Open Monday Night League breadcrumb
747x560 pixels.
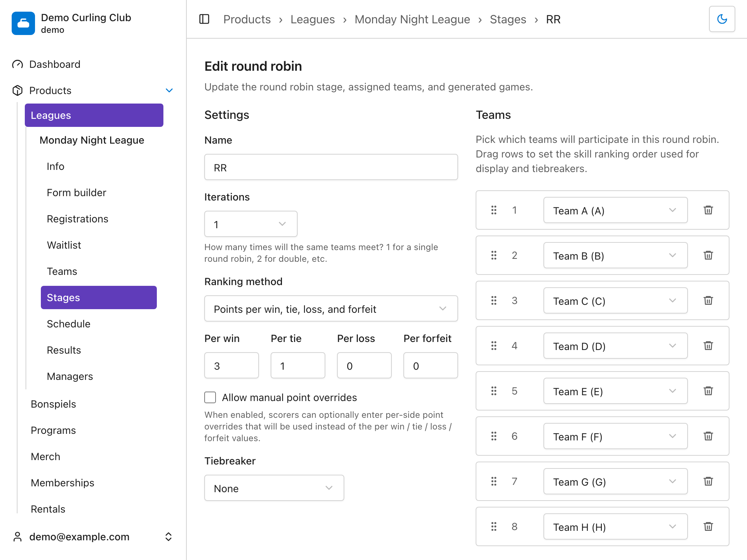pos(412,19)
